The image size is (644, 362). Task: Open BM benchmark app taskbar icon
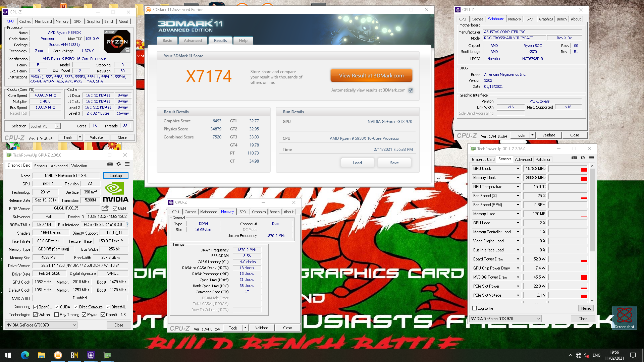coord(74,355)
